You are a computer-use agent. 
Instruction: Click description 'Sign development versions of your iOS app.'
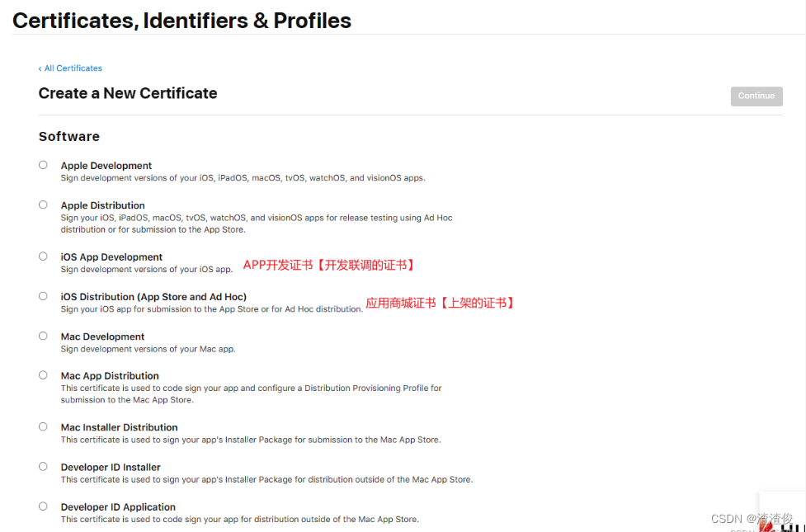click(x=147, y=270)
